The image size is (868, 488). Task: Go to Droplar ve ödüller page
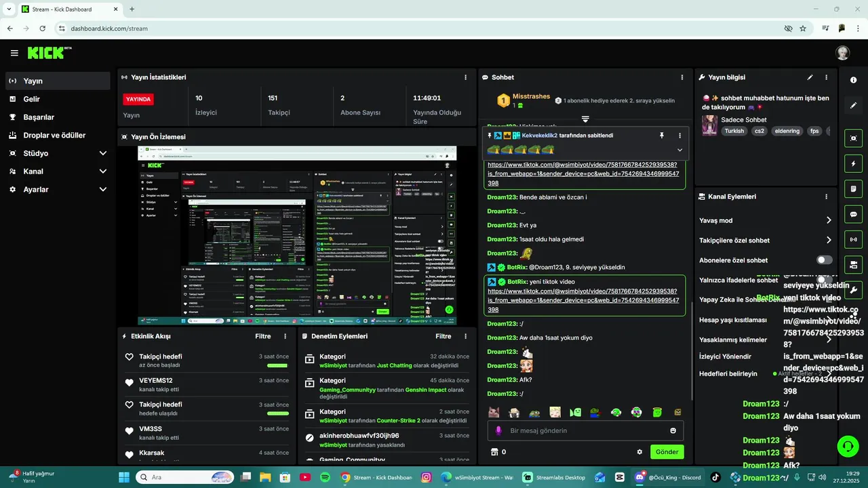58,135
